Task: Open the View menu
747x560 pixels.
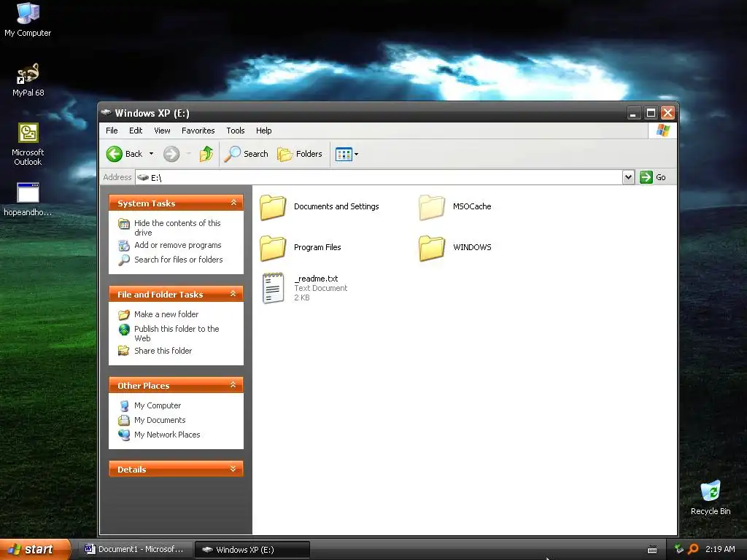Action: click(x=162, y=131)
